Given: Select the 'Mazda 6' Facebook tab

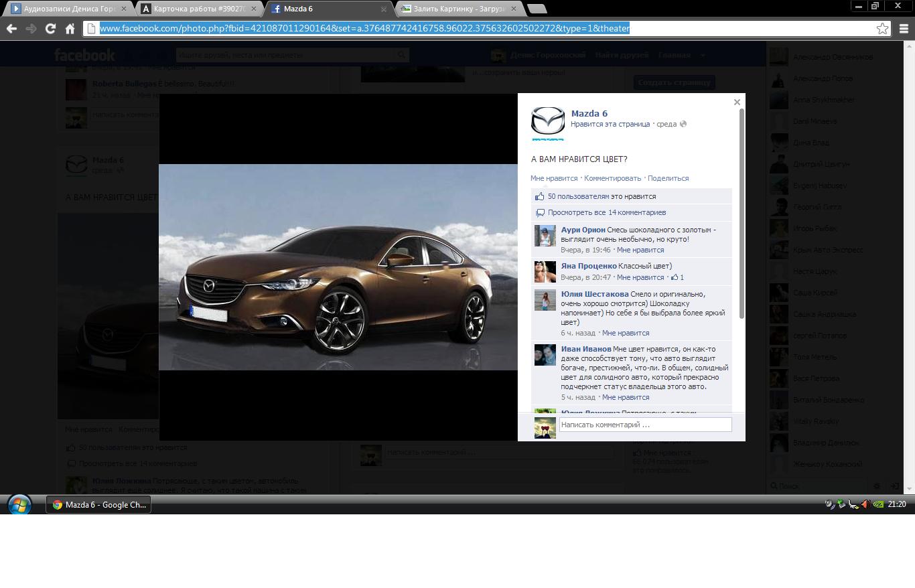Looking at the screenshot, I should (329, 9).
